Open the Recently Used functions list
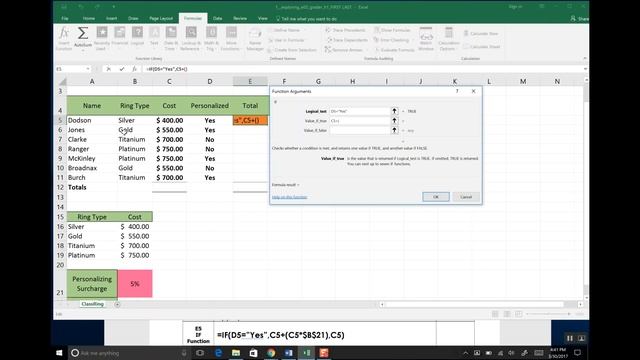The height and width of the screenshot is (360, 640). click(102, 38)
